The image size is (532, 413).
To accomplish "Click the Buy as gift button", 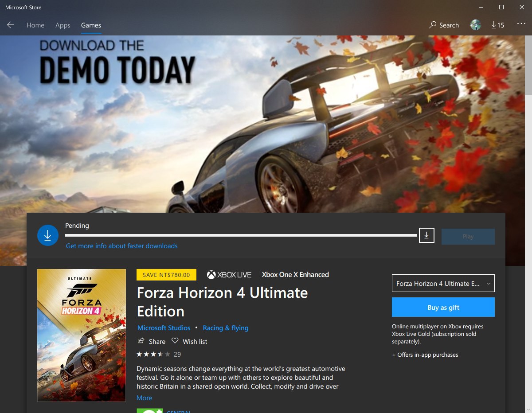I will point(443,307).
